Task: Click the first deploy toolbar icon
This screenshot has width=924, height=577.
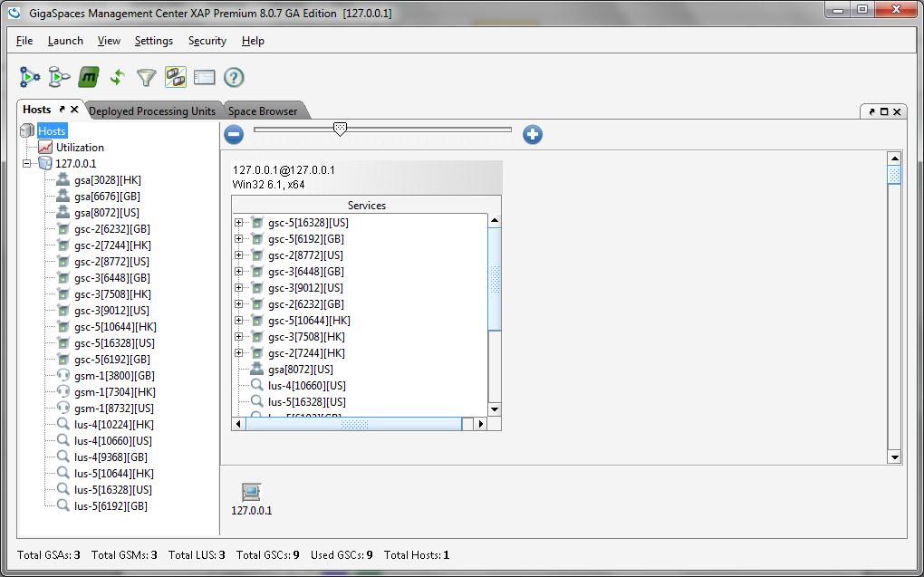Action: pos(30,78)
